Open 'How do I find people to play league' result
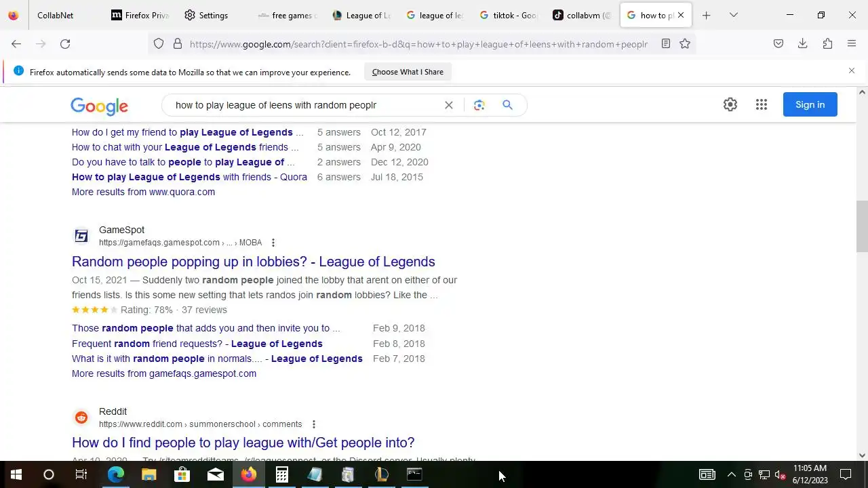Viewport: 868px width, 488px height. pos(243,443)
